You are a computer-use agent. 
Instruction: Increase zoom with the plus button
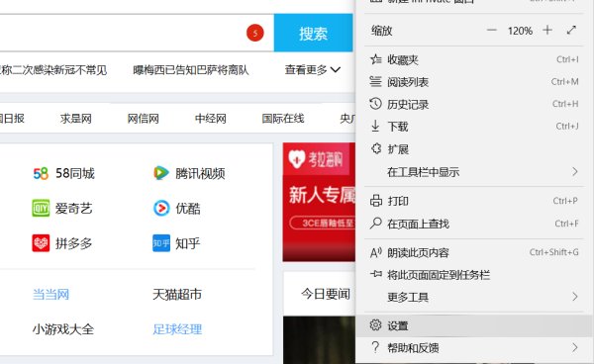[x=547, y=30]
